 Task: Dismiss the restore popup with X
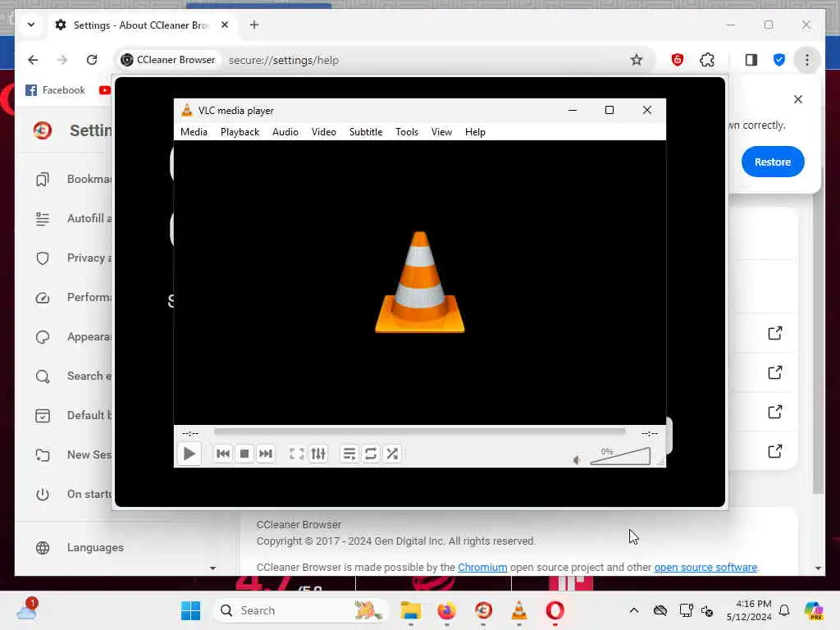point(797,99)
